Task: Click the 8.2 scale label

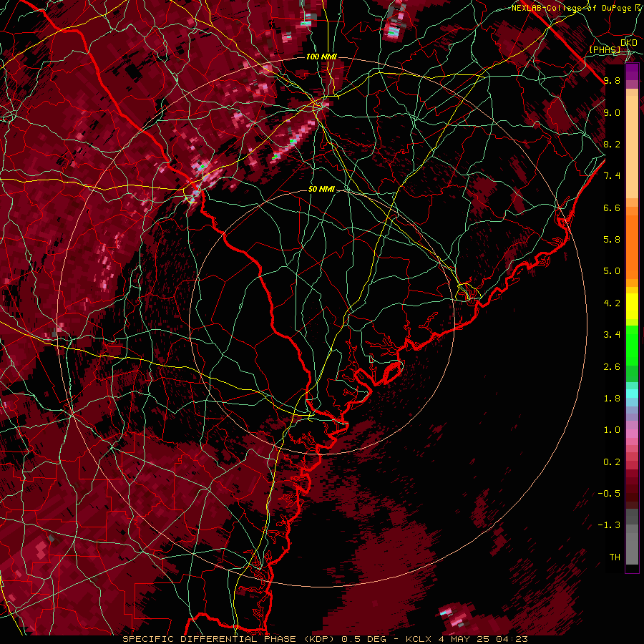Action: 612,144
